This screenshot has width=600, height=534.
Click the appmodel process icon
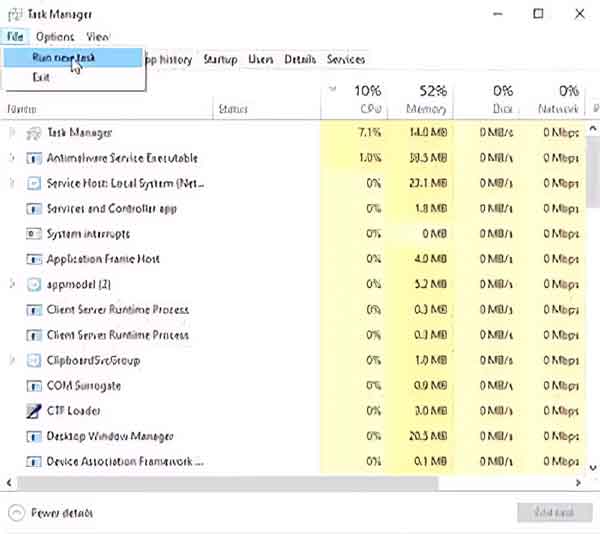click(34, 285)
